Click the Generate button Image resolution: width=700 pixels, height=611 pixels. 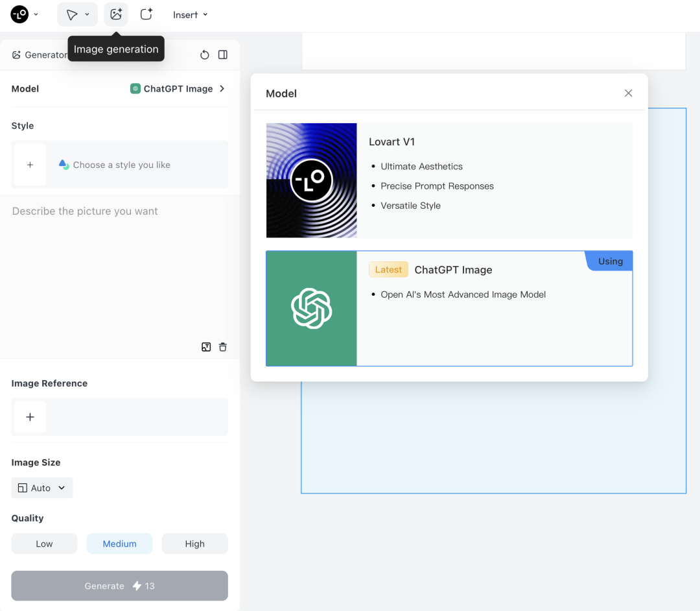120,586
